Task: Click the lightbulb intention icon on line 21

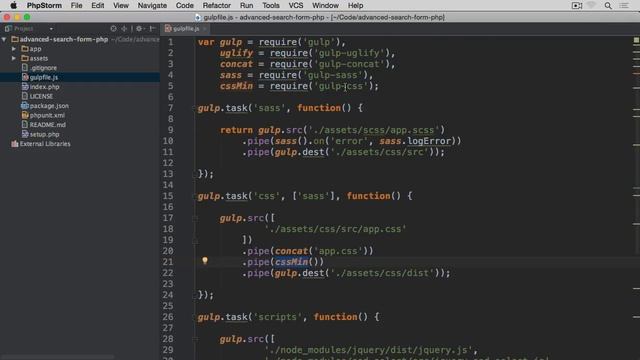Action: (x=205, y=260)
